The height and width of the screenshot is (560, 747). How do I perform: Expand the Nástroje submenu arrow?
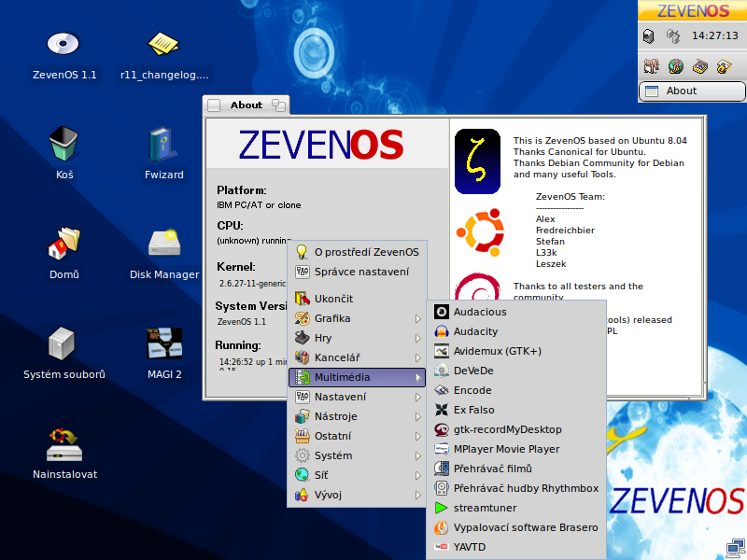(417, 416)
